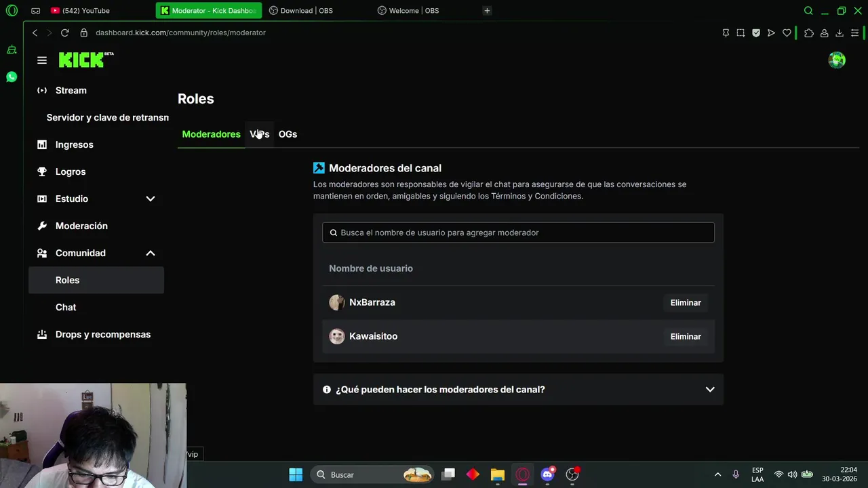Expand ¿Qué pueden hacer los moderadores? section
Viewport: 868px width, 488px height.
[518, 390]
